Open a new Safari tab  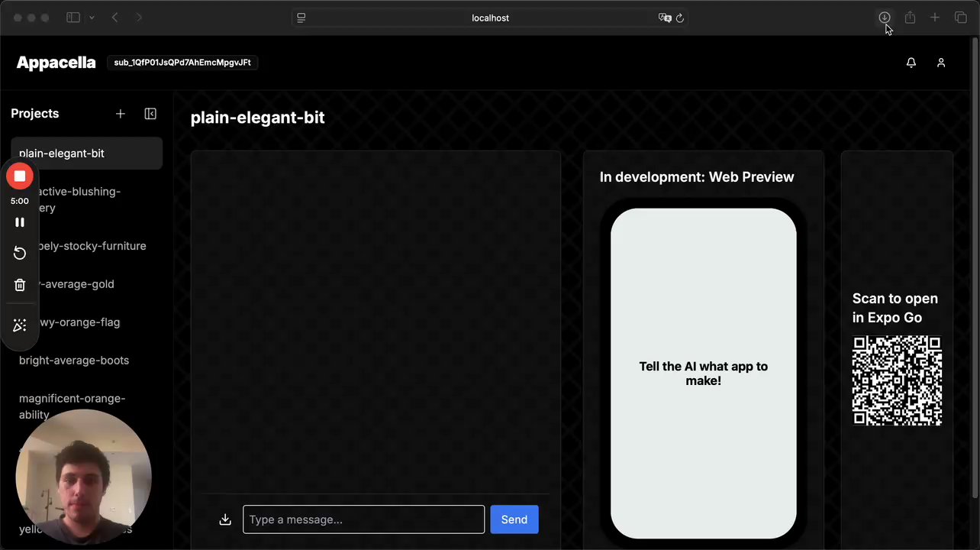pyautogui.click(x=935, y=18)
